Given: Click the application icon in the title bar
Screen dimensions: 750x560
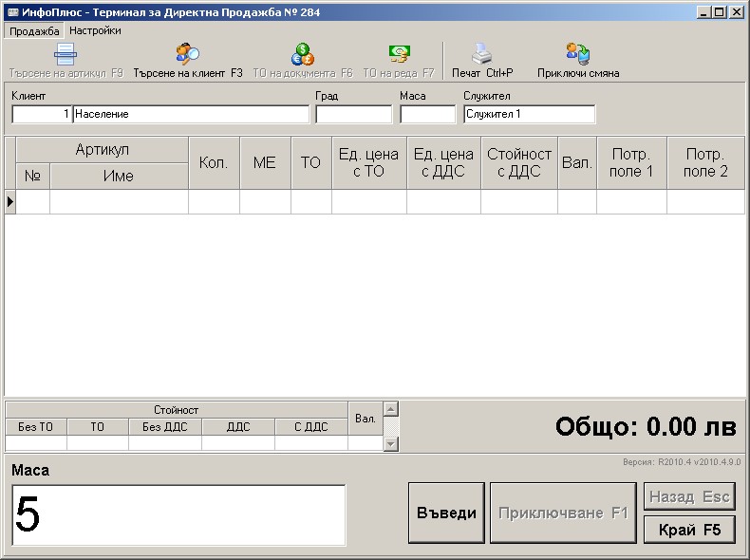Looking at the screenshot, I should pos(13,12).
